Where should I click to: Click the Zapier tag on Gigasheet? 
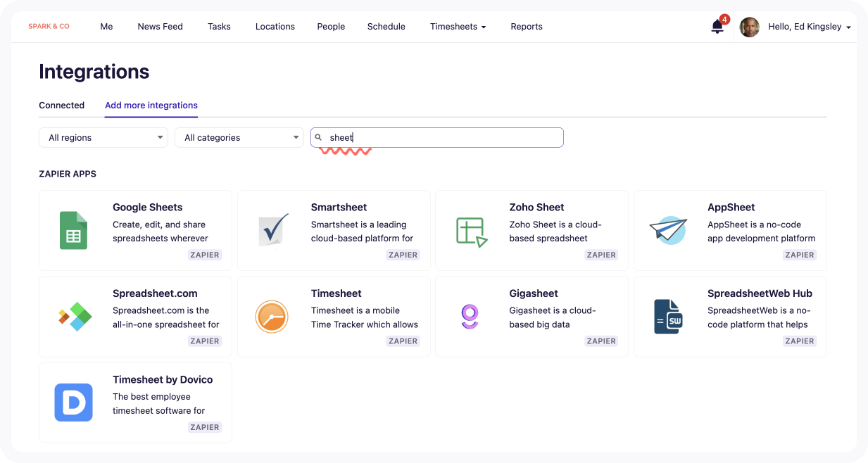click(602, 341)
